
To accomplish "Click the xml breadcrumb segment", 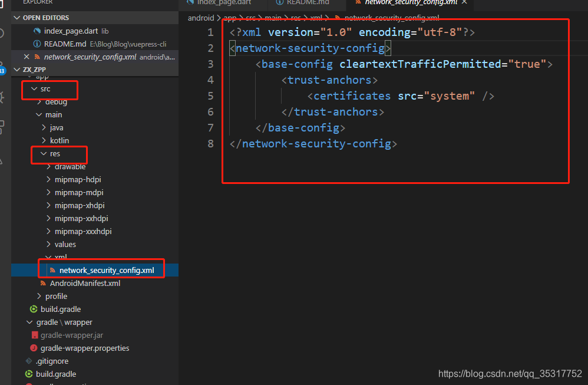I will tap(316, 18).
